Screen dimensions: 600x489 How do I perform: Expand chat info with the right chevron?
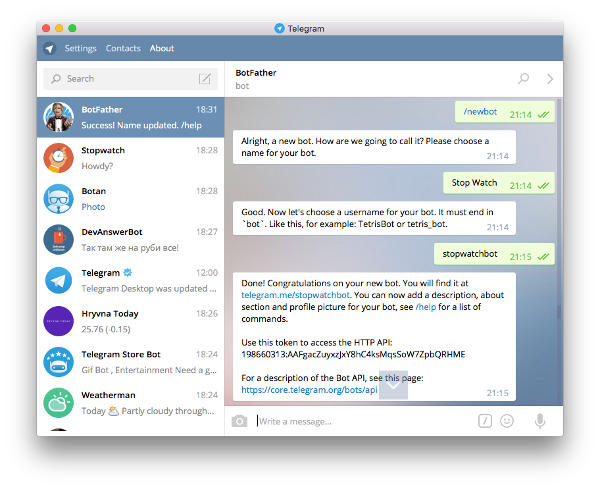click(550, 79)
